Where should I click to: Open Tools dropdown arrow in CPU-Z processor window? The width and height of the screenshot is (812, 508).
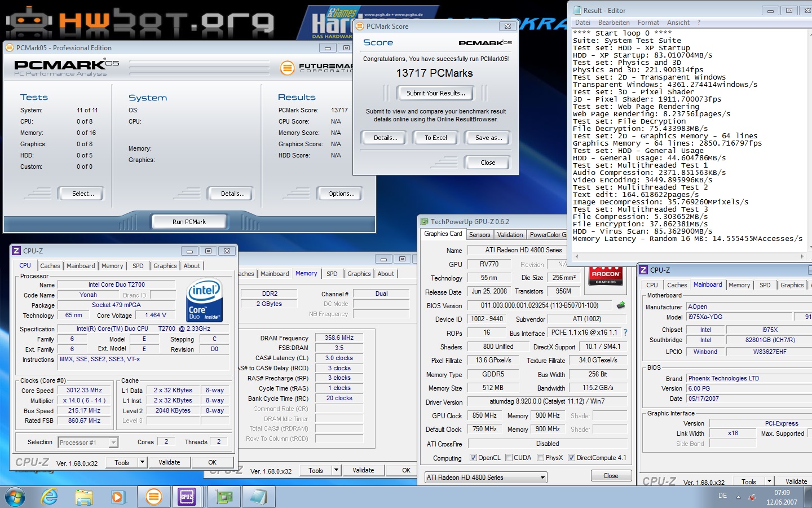143,462
